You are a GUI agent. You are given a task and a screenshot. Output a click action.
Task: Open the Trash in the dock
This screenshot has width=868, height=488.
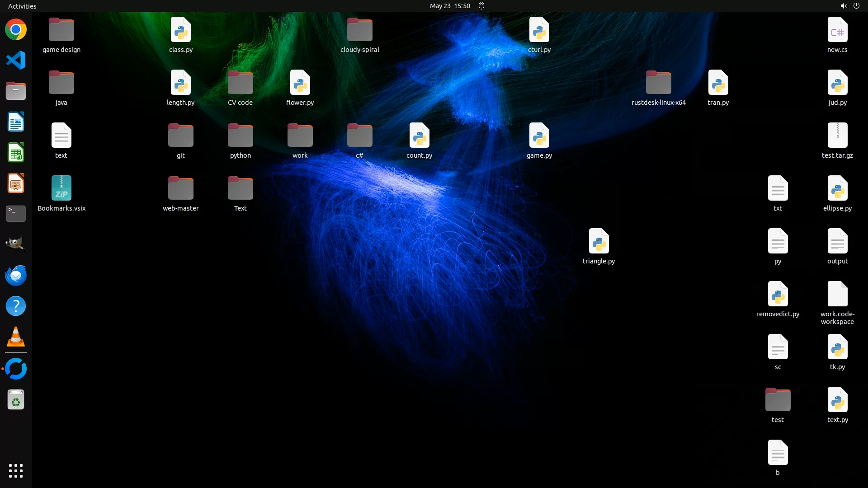pos(16,400)
